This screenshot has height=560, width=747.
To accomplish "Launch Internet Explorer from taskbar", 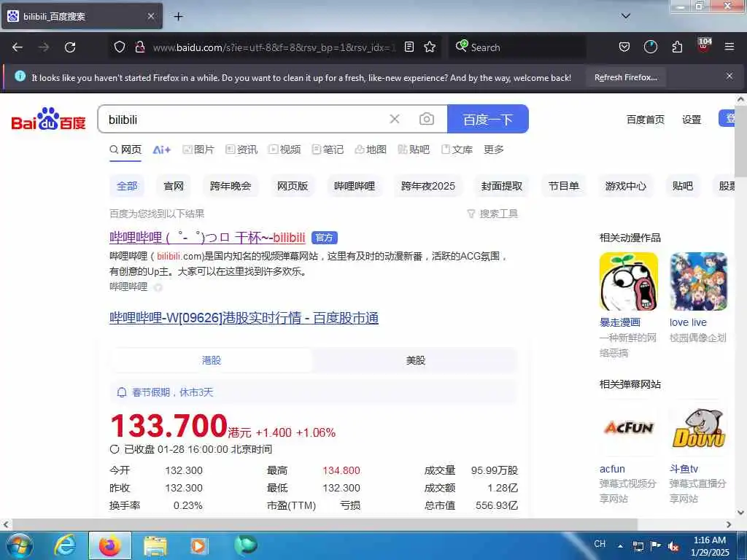I will 65,545.
